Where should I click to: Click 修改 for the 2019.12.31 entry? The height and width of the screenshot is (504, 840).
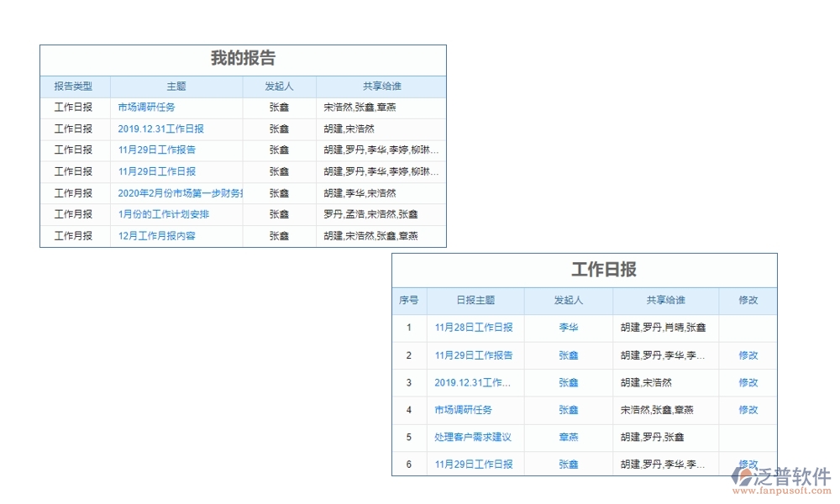pyautogui.click(x=748, y=383)
